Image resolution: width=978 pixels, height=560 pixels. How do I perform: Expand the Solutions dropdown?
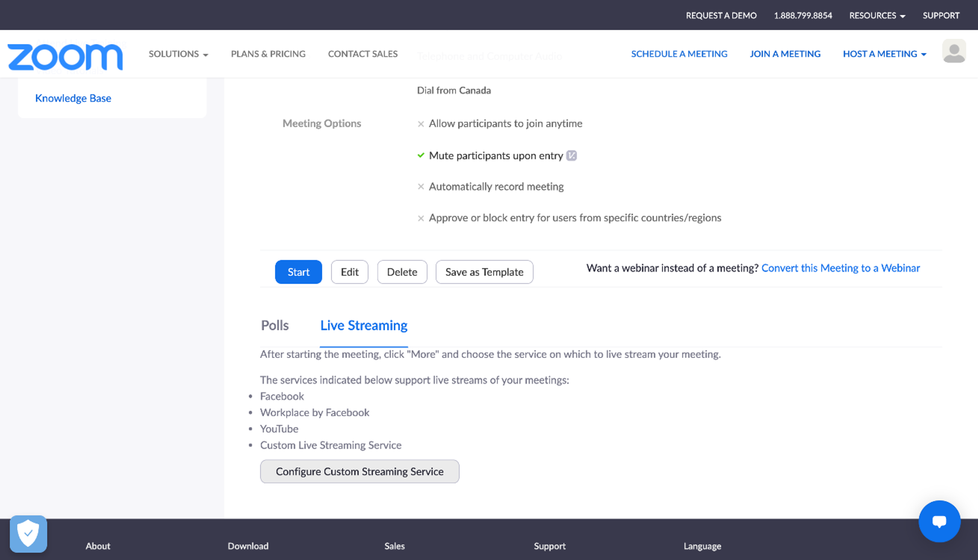[179, 54]
